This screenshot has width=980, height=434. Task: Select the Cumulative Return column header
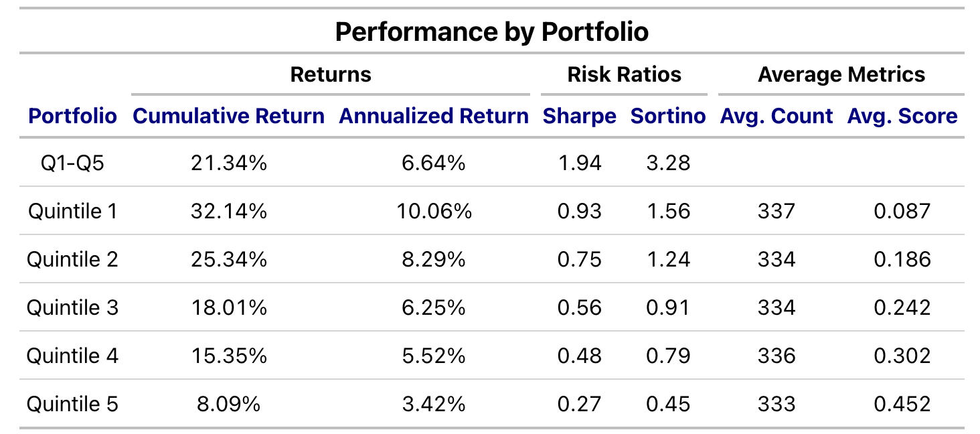(229, 116)
